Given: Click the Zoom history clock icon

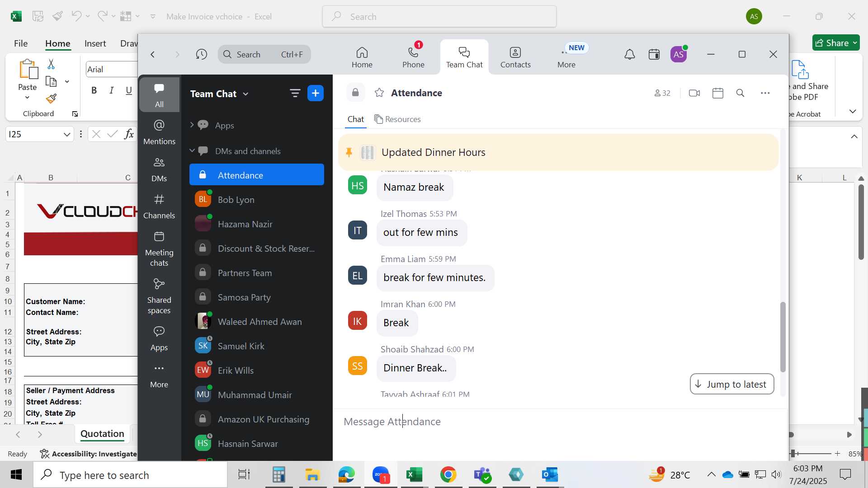Looking at the screenshot, I should 202,55.
